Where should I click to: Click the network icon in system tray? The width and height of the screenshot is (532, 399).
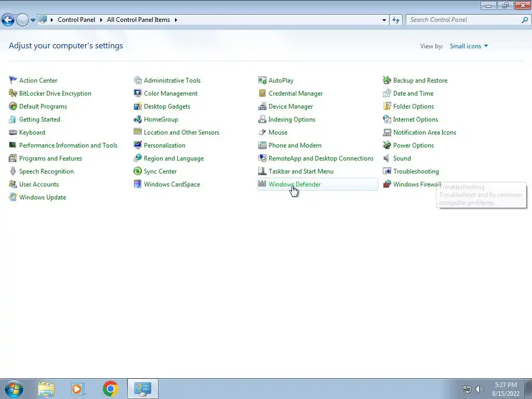(467, 389)
